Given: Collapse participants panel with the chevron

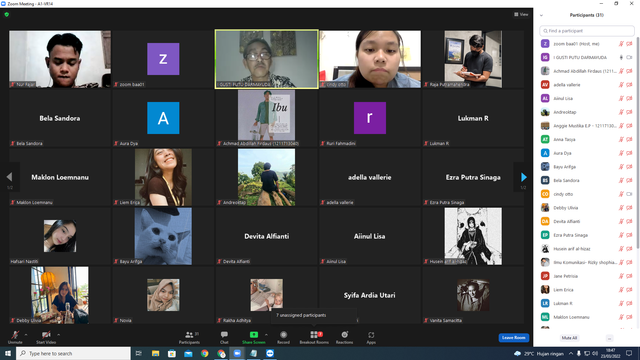Looking at the screenshot, I should [x=541, y=15].
